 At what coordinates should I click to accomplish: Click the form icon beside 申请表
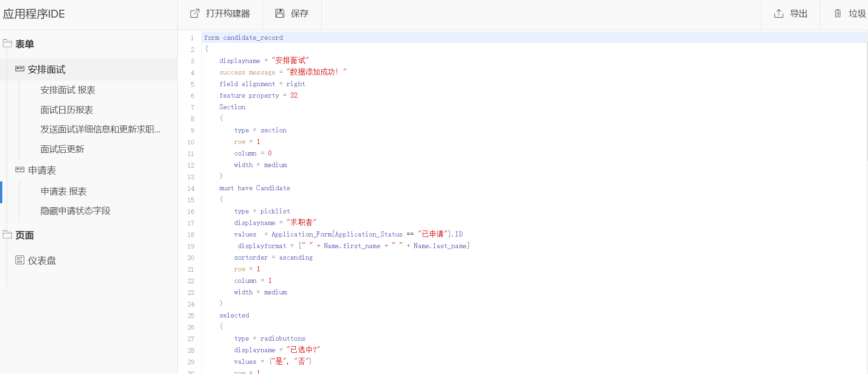[x=19, y=170]
